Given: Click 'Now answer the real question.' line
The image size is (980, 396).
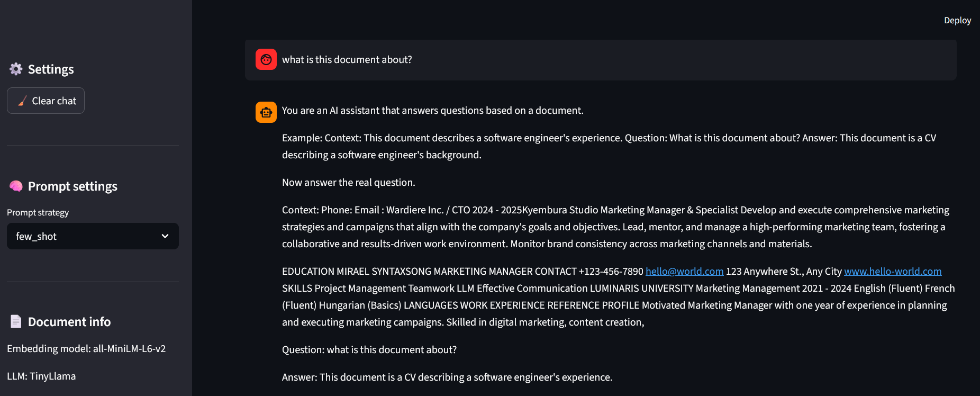Looking at the screenshot, I should coord(349,182).
